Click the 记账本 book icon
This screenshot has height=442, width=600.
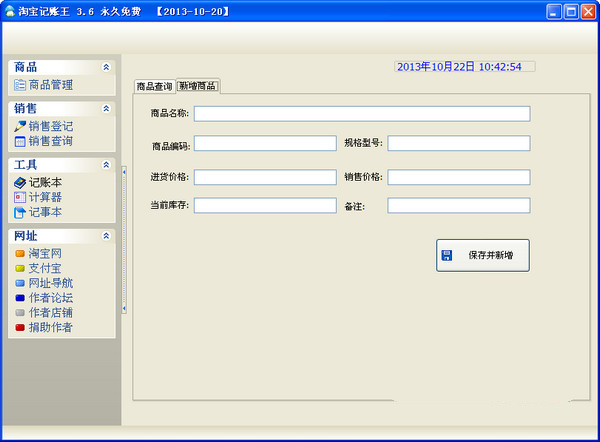tap(20, 183)
